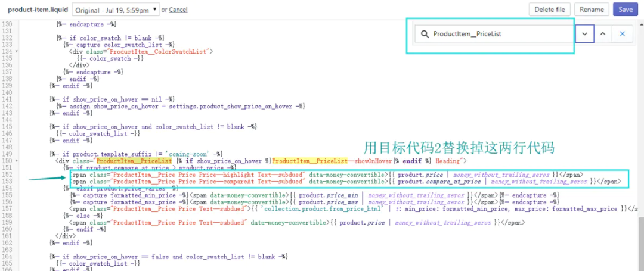Click line number 153 in gutter

(x=7, y=182)
